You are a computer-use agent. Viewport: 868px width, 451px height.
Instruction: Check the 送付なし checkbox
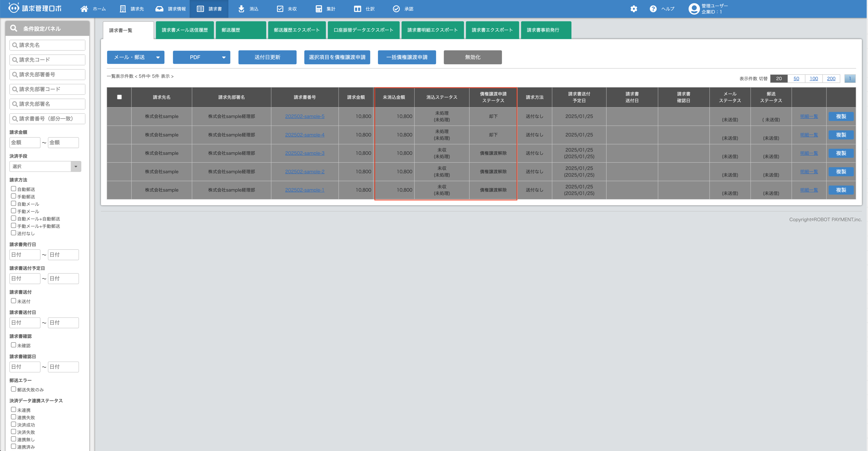coord(14,233)
